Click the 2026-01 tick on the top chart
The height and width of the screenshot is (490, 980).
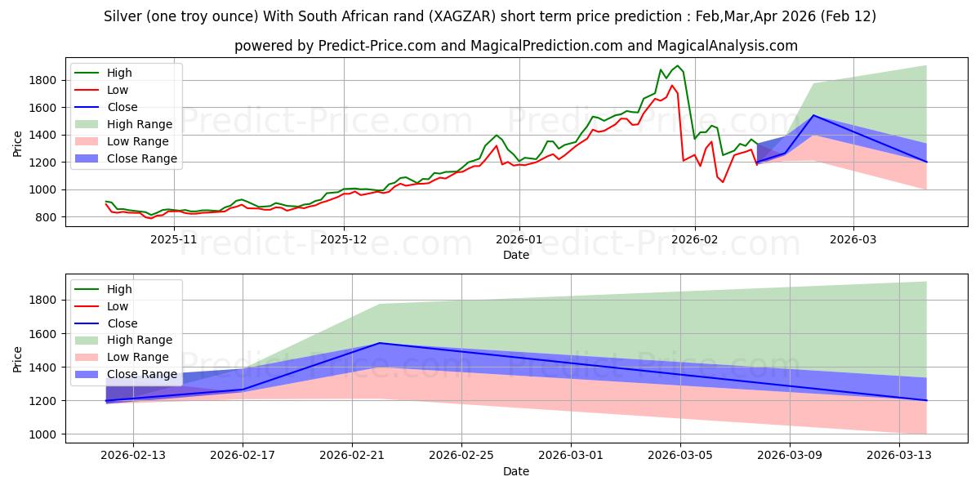[x=519, y=239]
